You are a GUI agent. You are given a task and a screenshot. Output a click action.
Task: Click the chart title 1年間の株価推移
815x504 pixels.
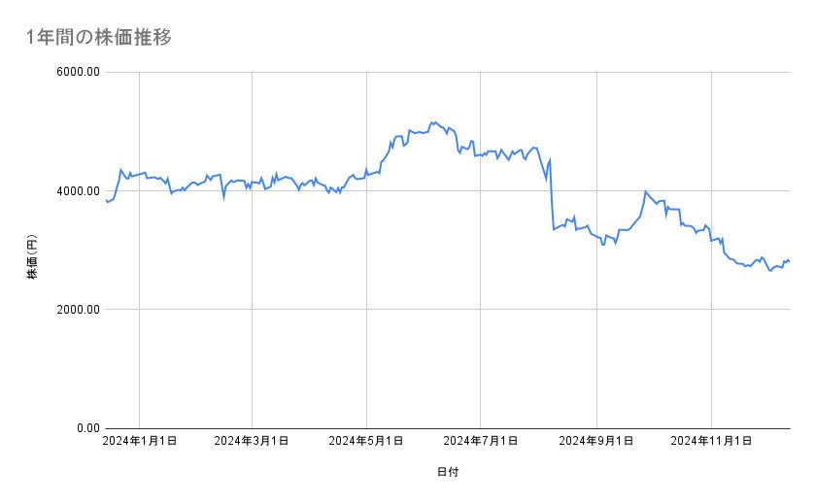(x=101, y=38)
